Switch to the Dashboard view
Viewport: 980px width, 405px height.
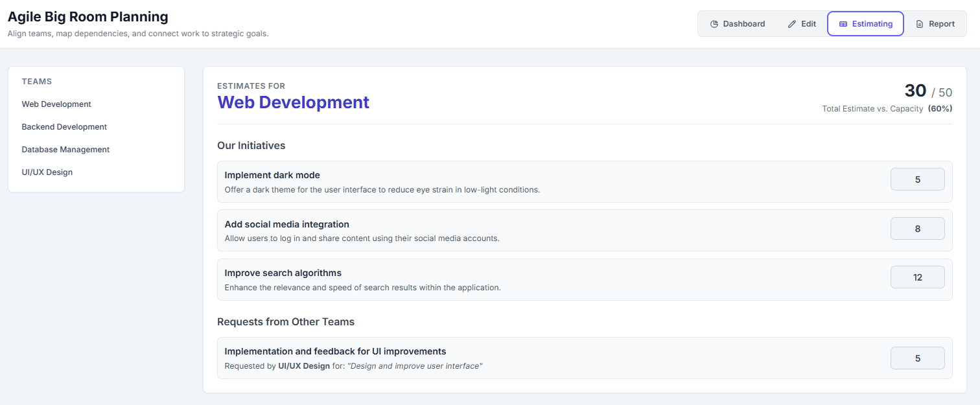click(x=739, y=23)
